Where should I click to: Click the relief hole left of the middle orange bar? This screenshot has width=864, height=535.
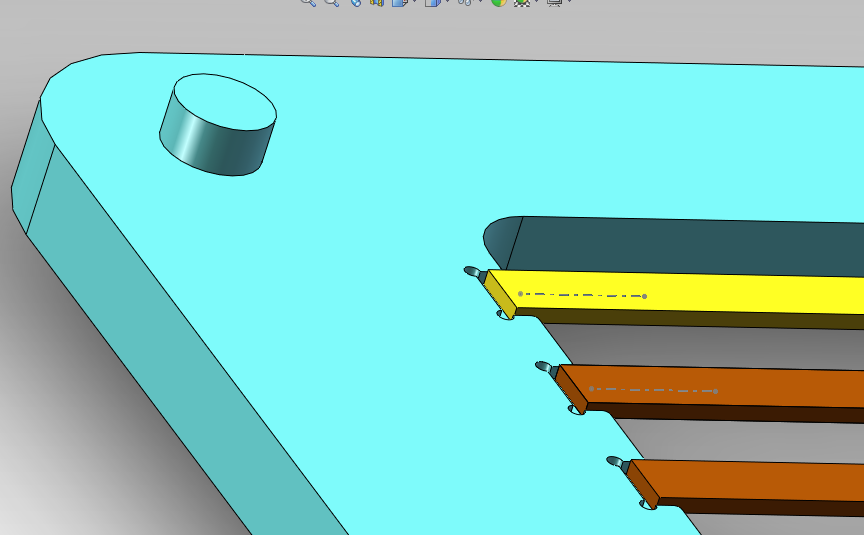pyautogui.click(x=544, y=366)
